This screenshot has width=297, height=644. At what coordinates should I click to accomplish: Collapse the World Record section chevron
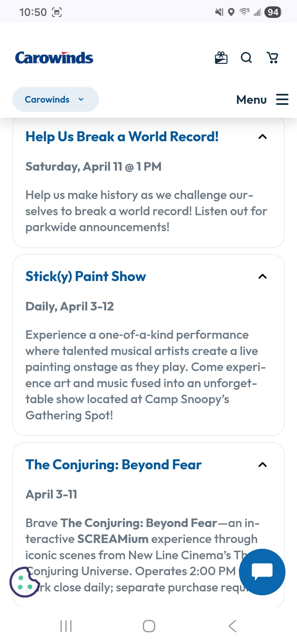[263, 137]
